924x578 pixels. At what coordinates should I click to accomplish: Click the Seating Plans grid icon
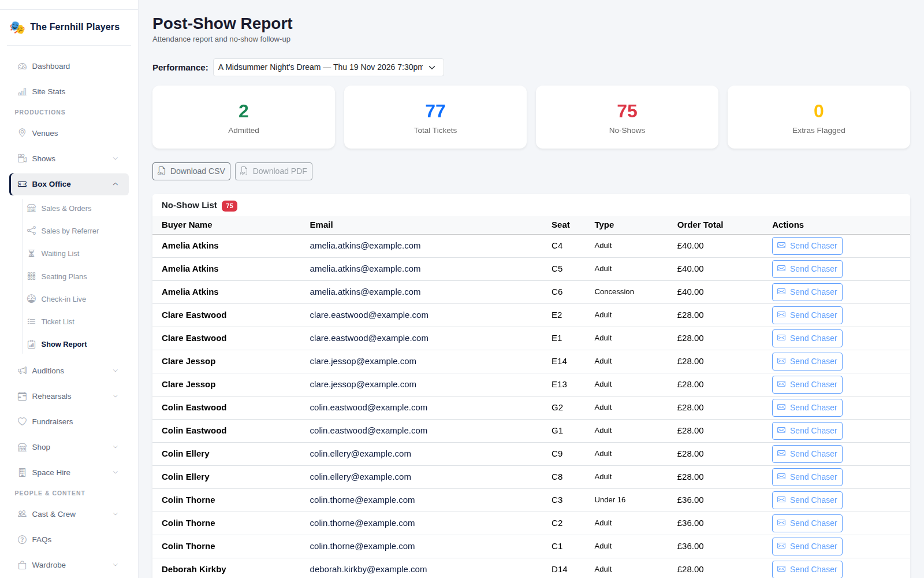[x=31, y=277]
